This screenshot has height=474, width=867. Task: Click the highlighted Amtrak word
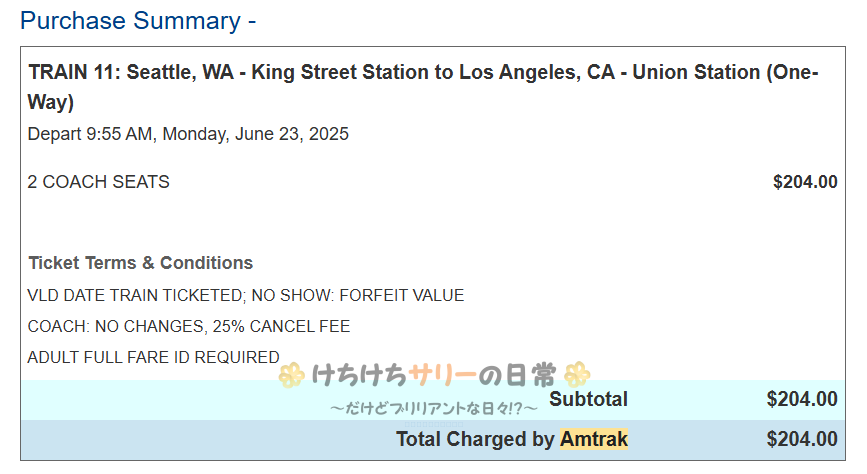tap(594, 439)
